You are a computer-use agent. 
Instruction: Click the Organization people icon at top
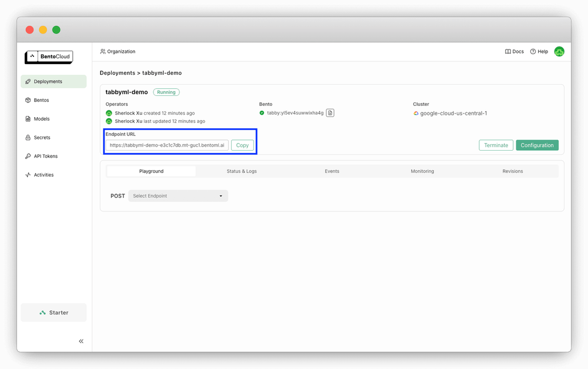click(102, 51)
